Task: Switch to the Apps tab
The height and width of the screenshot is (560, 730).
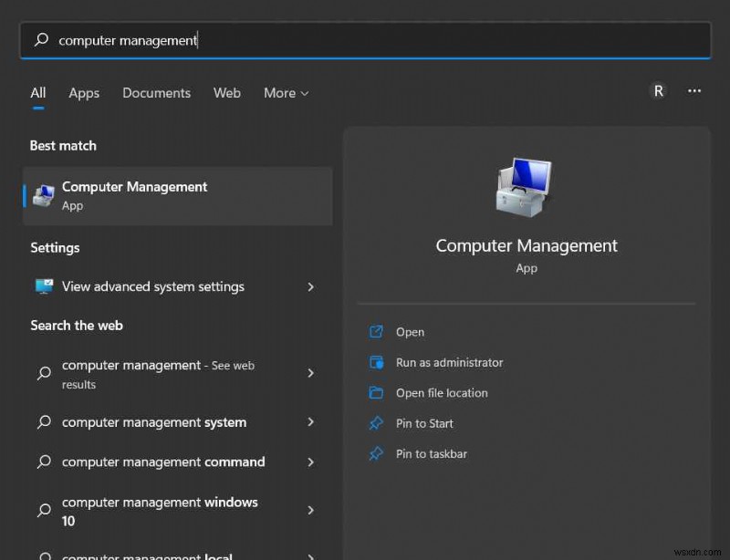Action: [84, 93]
